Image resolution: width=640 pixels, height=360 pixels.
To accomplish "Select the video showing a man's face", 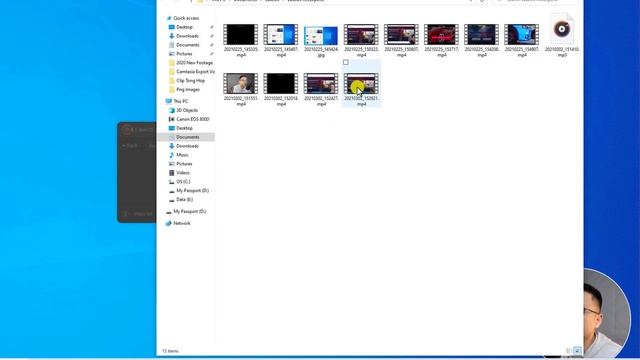I will click(240, 89).
